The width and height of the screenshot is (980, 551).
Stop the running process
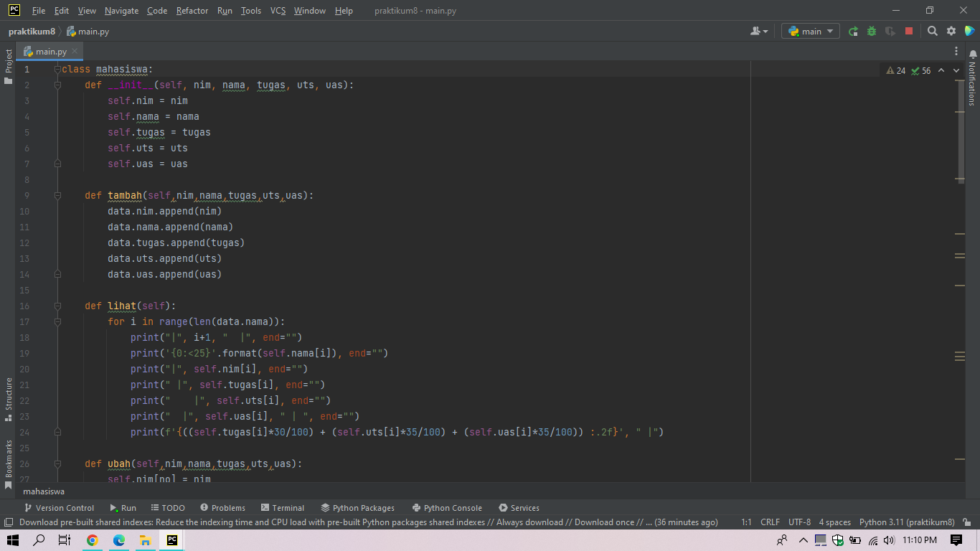(909, 31)
